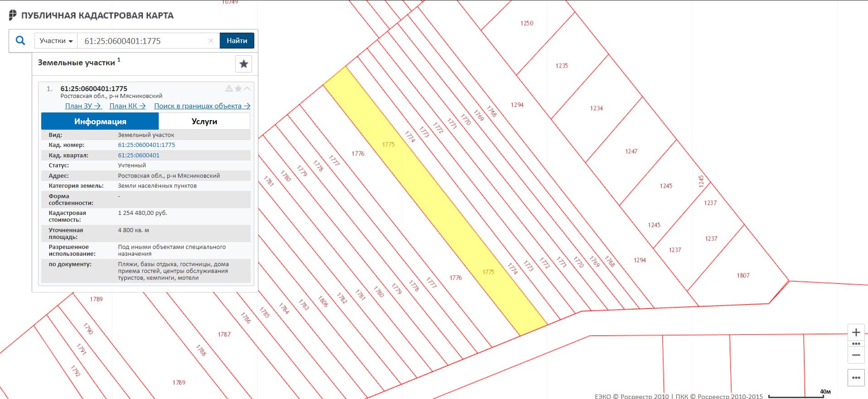The width and height of the screenshot is (868, 399).
Task: Click the warning triangle icon on result
Action: 229,88
